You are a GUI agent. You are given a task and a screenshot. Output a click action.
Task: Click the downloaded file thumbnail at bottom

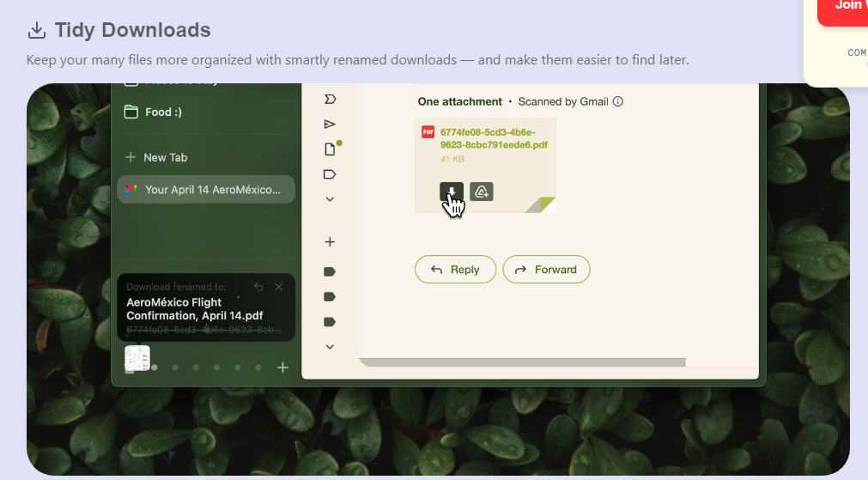137,358
